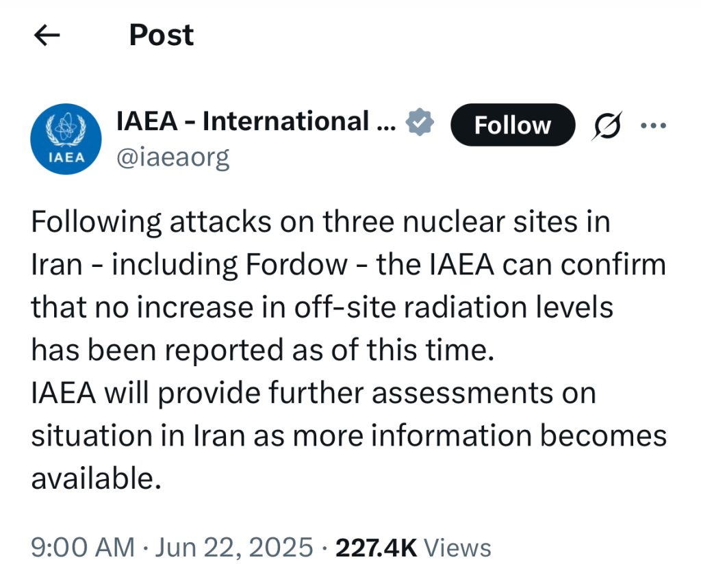
Task: Click the blue verified badge
Action: [420, 122]
